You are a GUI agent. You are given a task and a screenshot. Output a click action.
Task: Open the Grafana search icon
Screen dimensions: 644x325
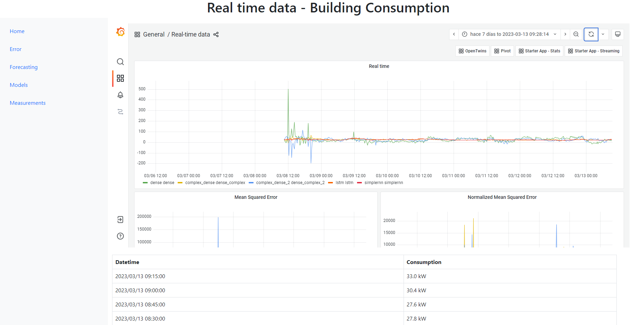coord(120,62)
